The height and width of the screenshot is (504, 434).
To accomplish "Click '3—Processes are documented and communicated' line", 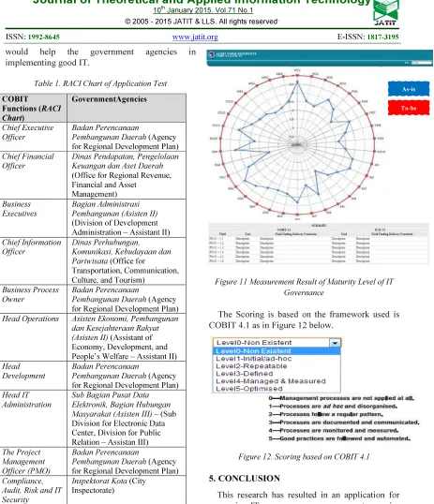I will [x=344, y=422].
